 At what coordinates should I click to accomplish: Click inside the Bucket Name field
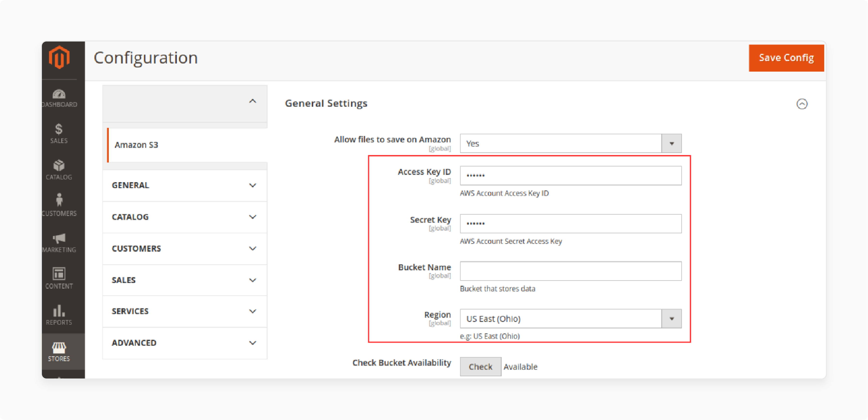point(570,271)
